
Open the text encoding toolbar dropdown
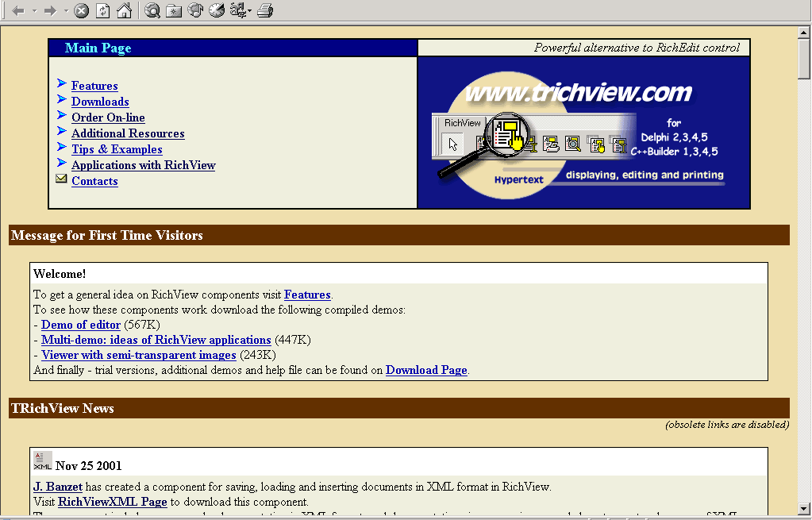[x=249, y=11]
